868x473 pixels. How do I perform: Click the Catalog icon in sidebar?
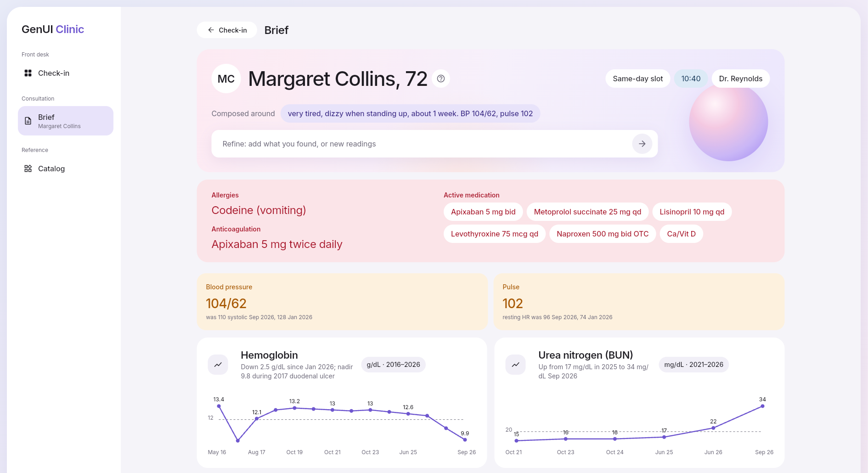pyautogui.click(x=28, y=169)
